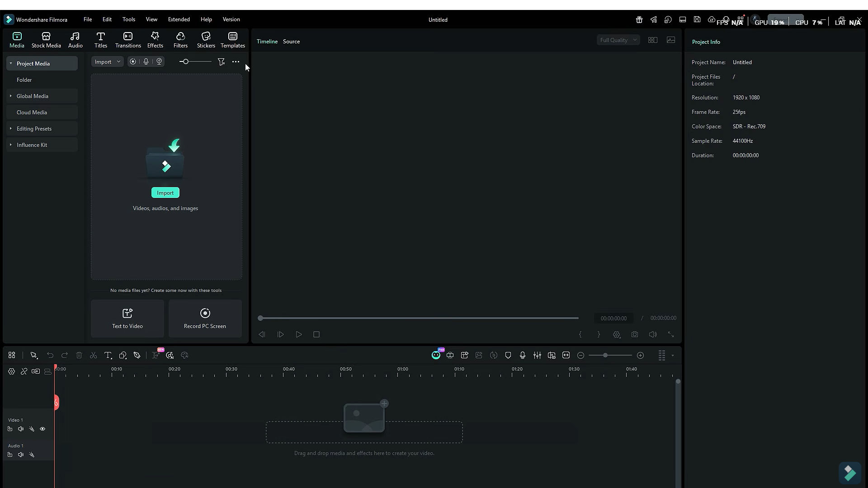
Task: Adjust the timeline zoom slider
Action: pos(610,356)
